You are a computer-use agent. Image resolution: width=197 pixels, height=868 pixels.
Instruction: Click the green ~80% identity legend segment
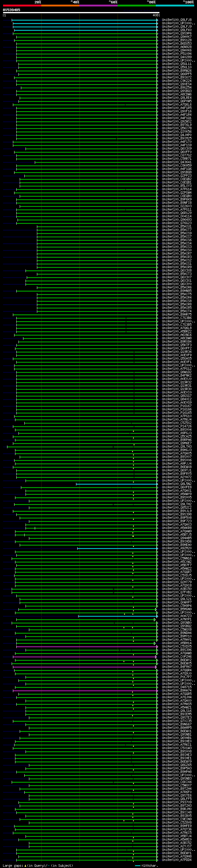click(137, 6)
